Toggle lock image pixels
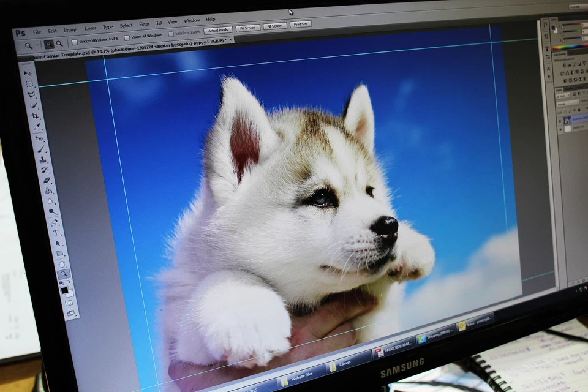 point(570,111)
